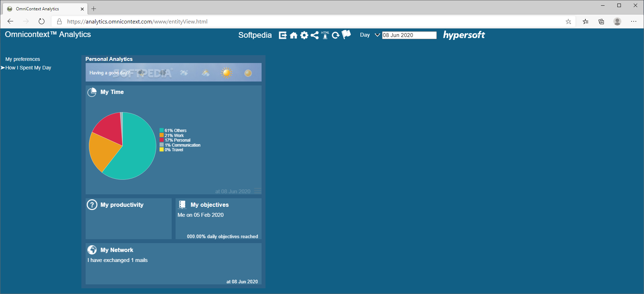
Task: Click the 08 Jun 2020 date field
Action: 409,35
